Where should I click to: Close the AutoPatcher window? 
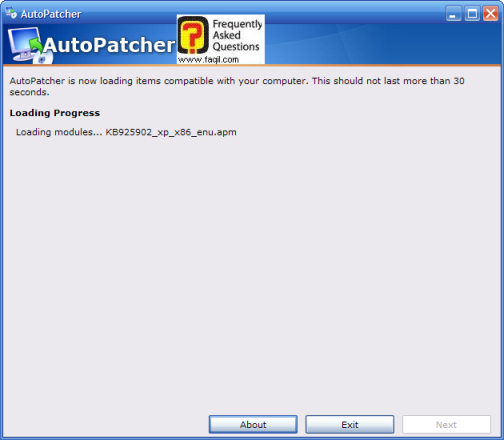pyautogui.click(x=491, y=14)
